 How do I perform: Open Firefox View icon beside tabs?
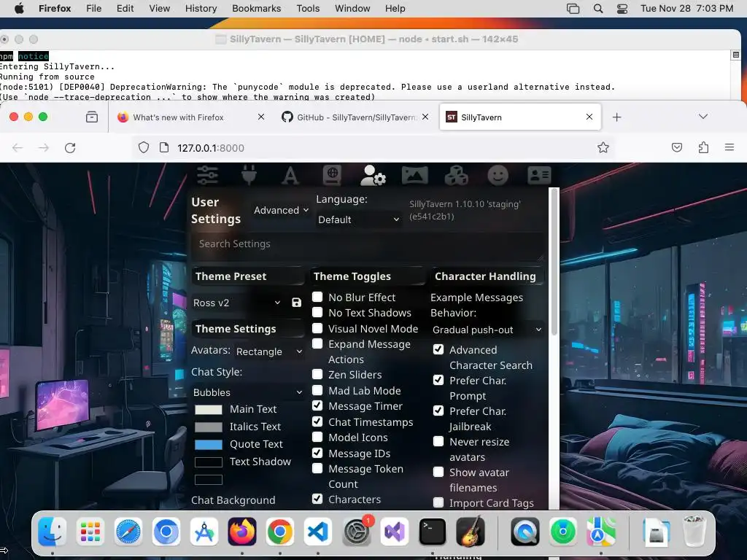[92, 117]
